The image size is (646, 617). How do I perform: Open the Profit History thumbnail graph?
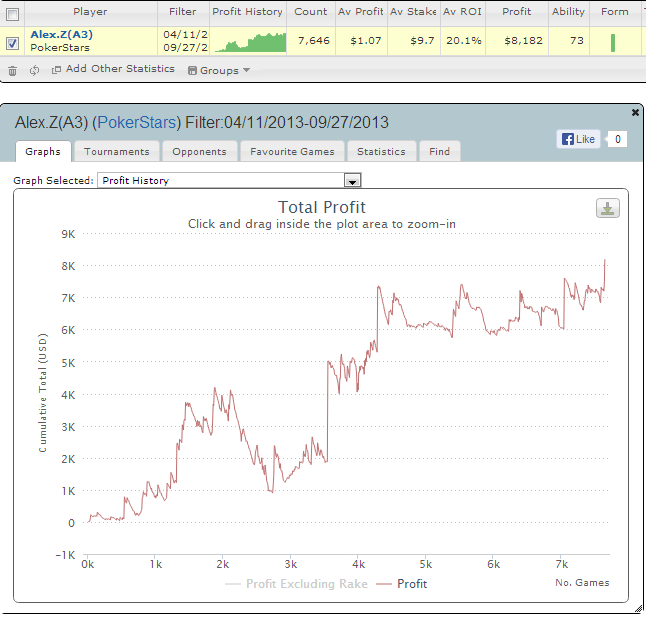[x=250, y=42]
